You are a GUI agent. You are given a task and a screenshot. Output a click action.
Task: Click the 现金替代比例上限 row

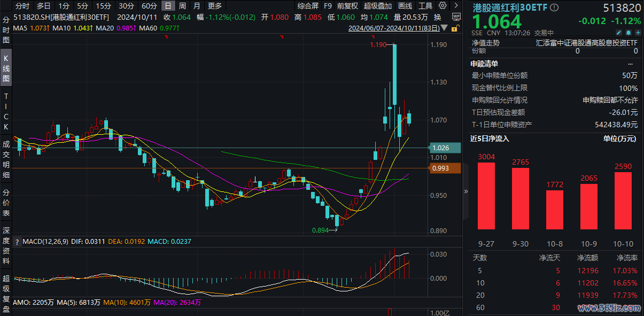click(555, 88)
